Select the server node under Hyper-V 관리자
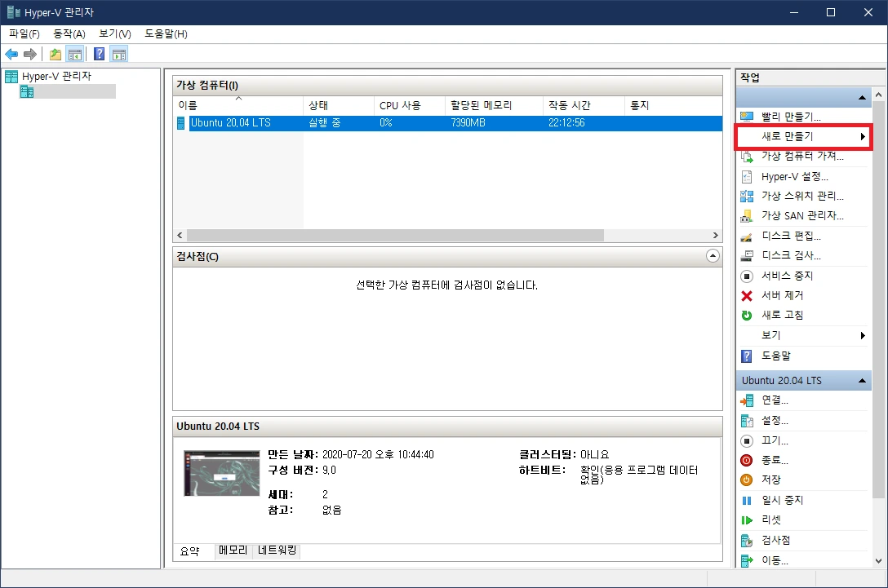This screenshot has width=888, height=588. pos(68,91)
